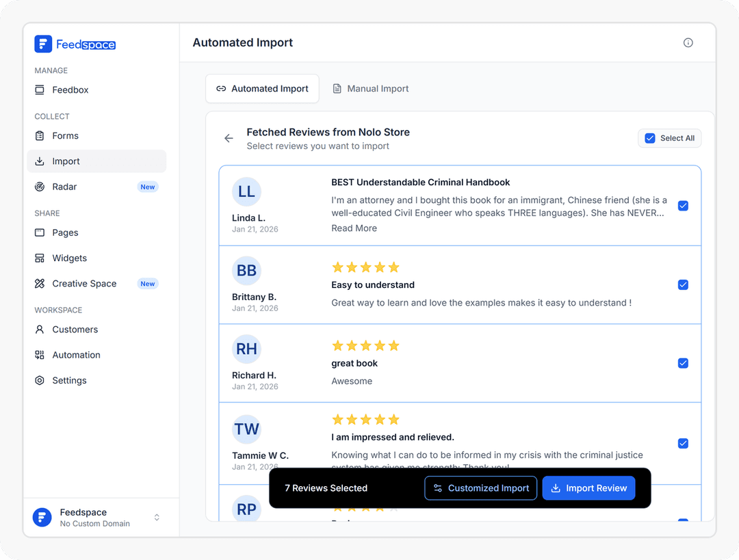Click Read More on Linda L.'s review
Viewport: 739px width, 560px height.
click(x=354, y=228)
